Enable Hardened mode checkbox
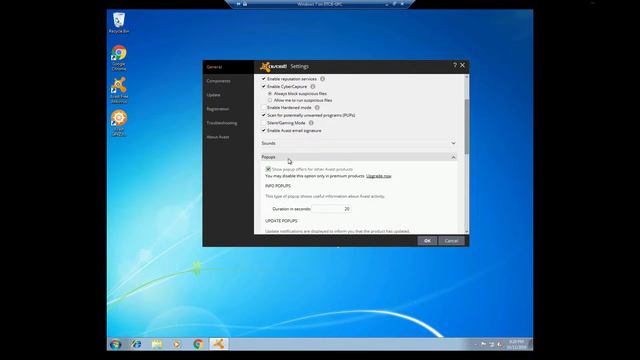Viewport: 640px width, 360px height. coord(264,108)
